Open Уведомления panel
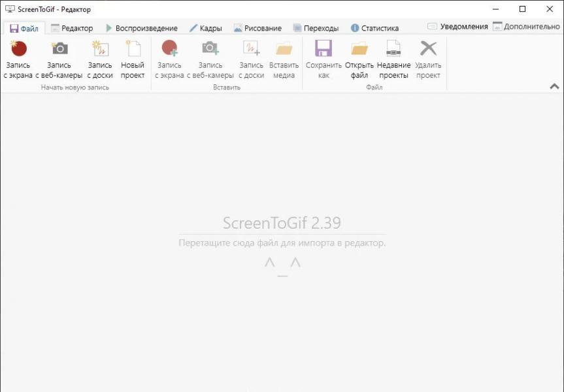Screen dimensions: 564x392 [457, 27]
